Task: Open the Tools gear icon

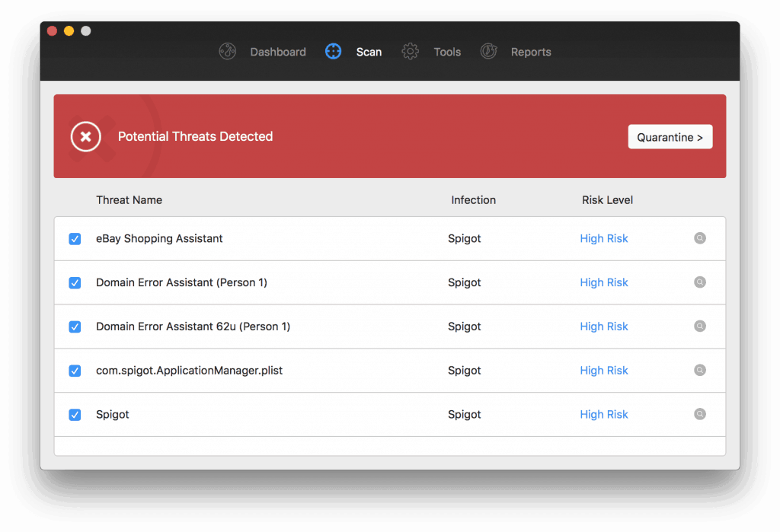Action: click(410, 51)
